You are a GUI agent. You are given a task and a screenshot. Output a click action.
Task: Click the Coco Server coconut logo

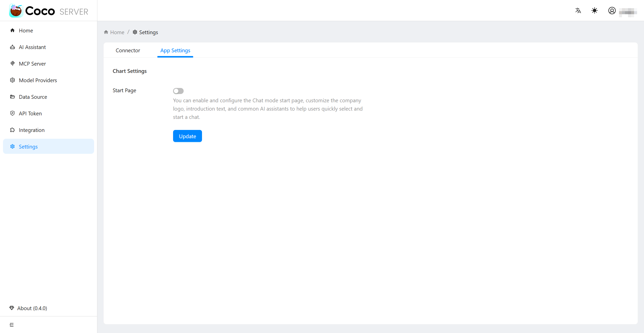click(16, 11)
